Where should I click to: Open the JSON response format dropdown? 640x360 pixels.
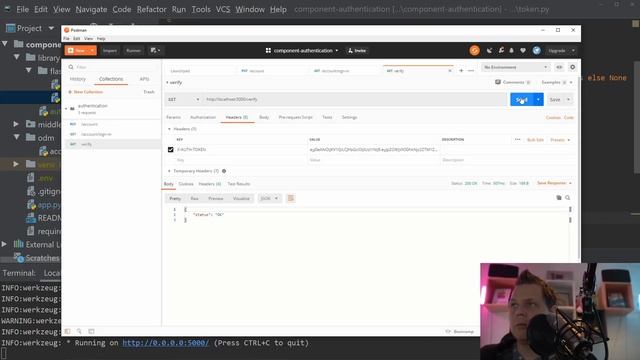pyautogui.click(x=269, y=198)
